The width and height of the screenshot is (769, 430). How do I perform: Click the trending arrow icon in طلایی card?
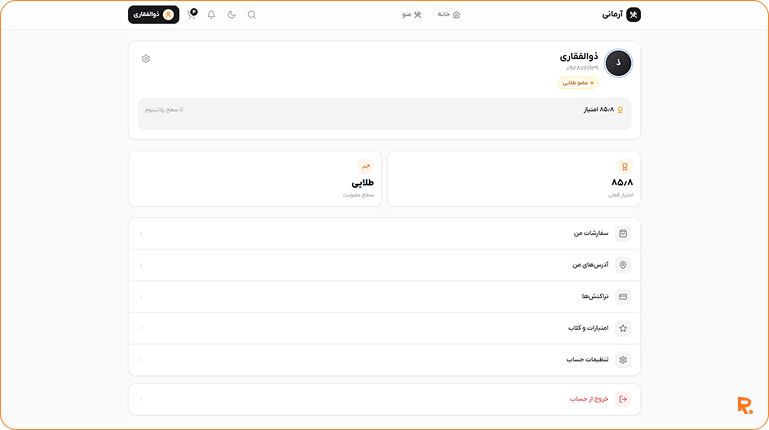pos(366,167)
